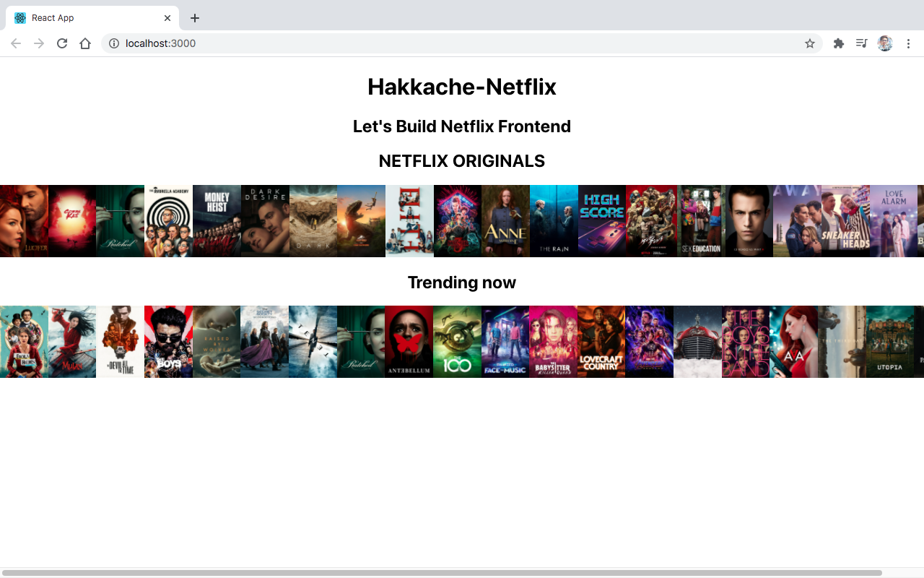This screenshot has height=578, width=924.
Task: Choose the Ava poster
Action: point(794,342)
